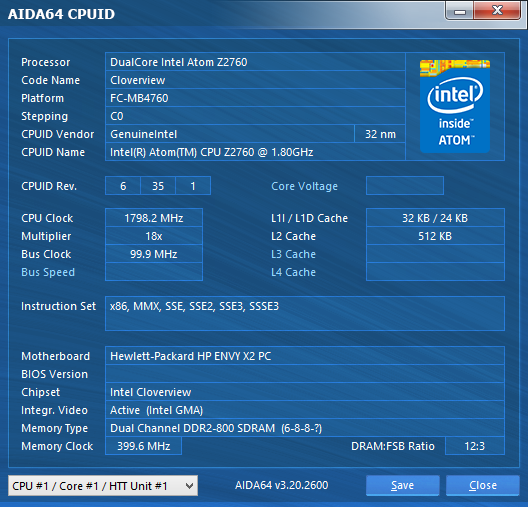Screen dimensions: 528x507
Task: Click the Intel inside Atom logo
Action: 455,106
